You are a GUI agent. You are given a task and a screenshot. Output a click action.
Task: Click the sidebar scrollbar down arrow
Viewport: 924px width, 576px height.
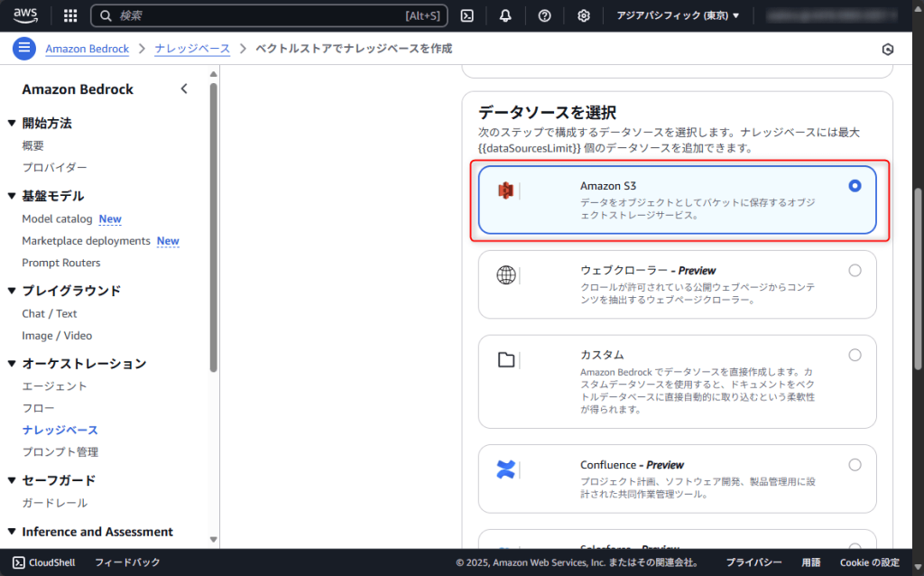213,540
